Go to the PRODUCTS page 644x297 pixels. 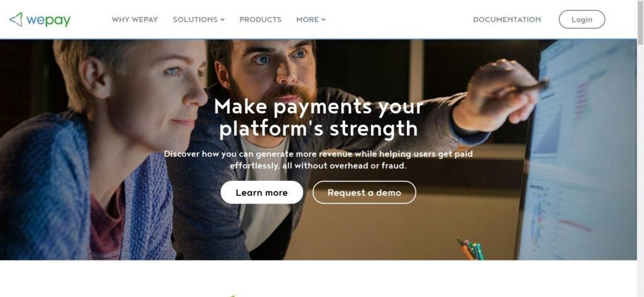pos(260,19)
